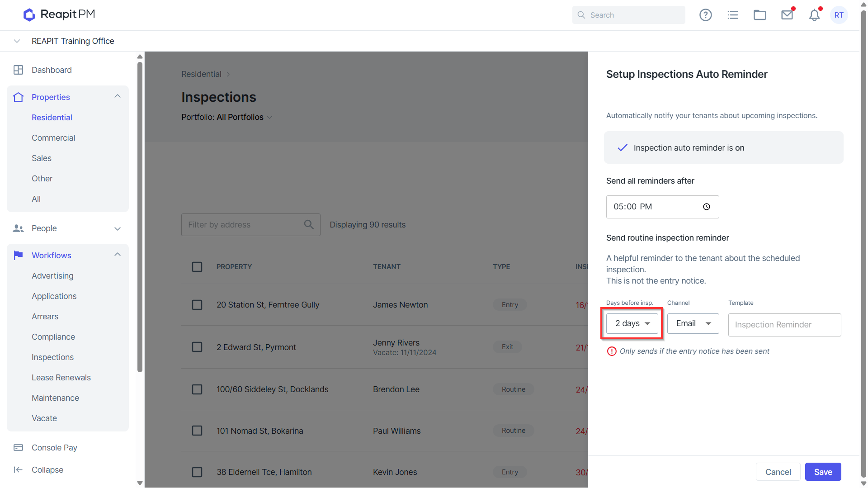Open the help question mark icon
The width and height of the screenshot is (868, 488).
point(705,15)
